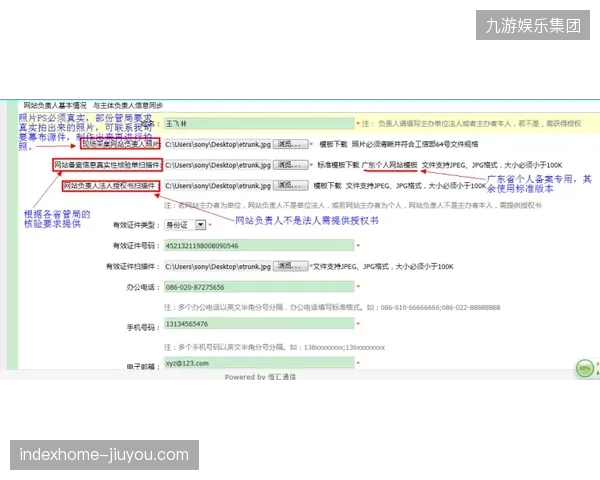Click note text about 负责人请填写主办单位法人
Viewport: 600px width, 480px height.
coord(471,124)
